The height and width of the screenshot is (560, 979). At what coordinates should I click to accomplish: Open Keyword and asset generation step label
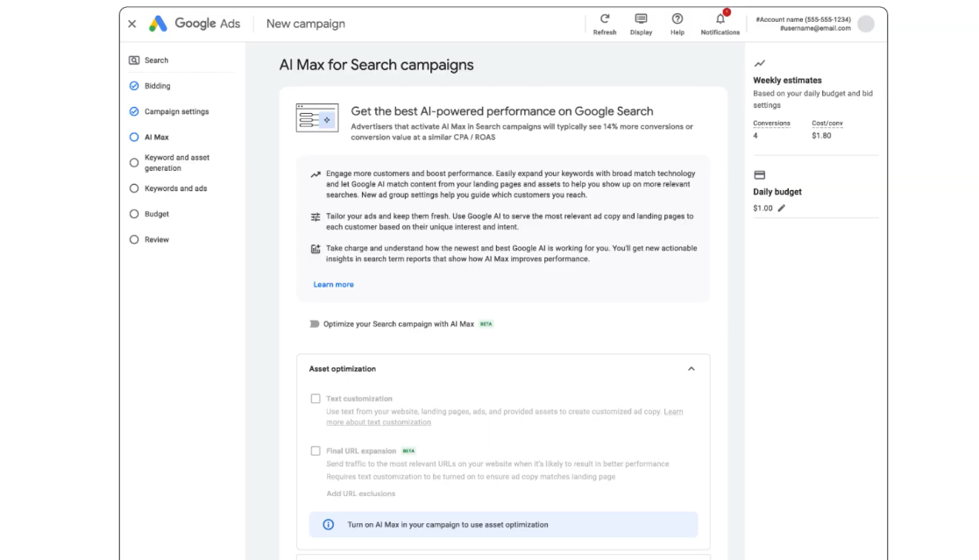click(x=177, y=162)
